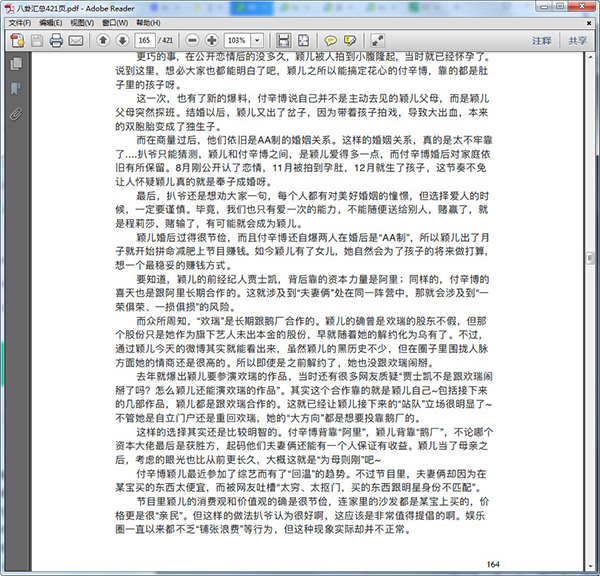Select fit one full page icon

coord(303,40)
